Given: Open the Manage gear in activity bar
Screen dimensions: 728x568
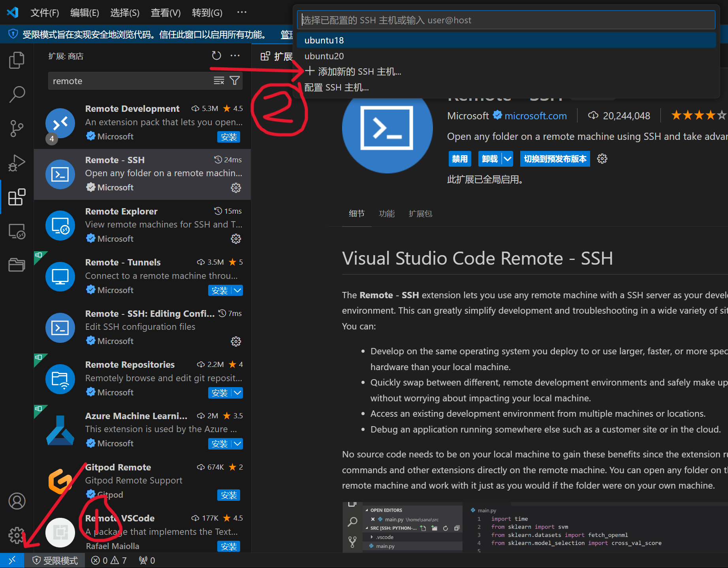Looking at the screenshot, I should tap(17, 535).
